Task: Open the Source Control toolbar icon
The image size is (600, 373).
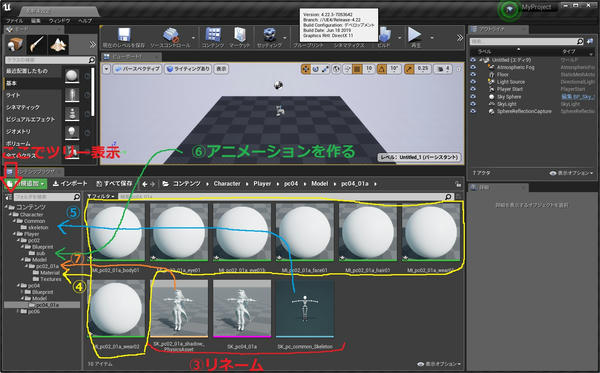Action: [170, 37]
